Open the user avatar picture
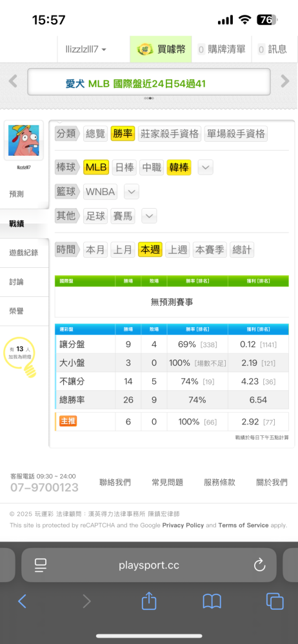298x644 pixels. click(x=24, y=140)
